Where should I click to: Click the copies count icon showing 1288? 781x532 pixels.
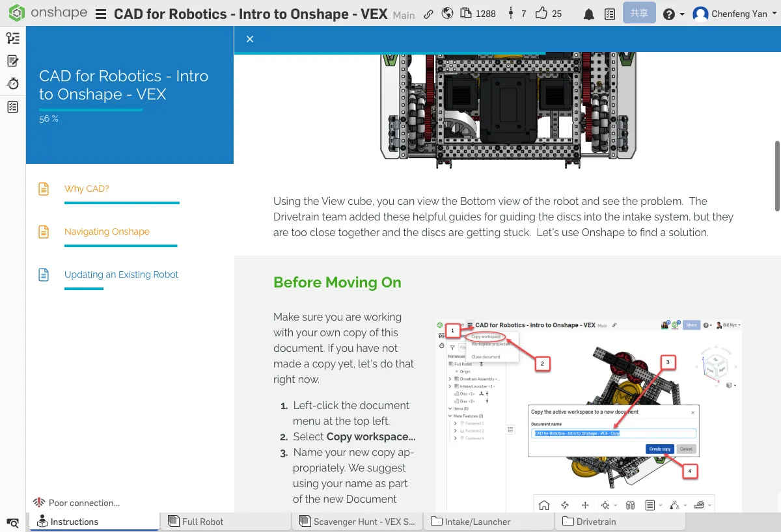click(466, 13)
